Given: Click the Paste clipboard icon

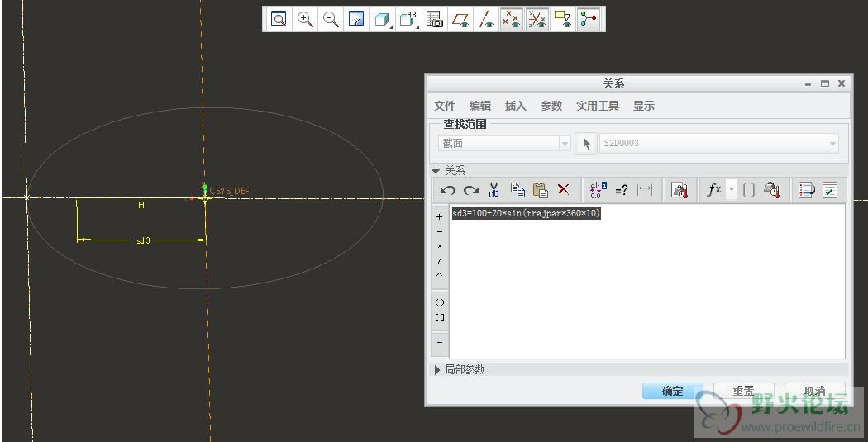Looking at the screenshot, I should [x=541, y=190].
